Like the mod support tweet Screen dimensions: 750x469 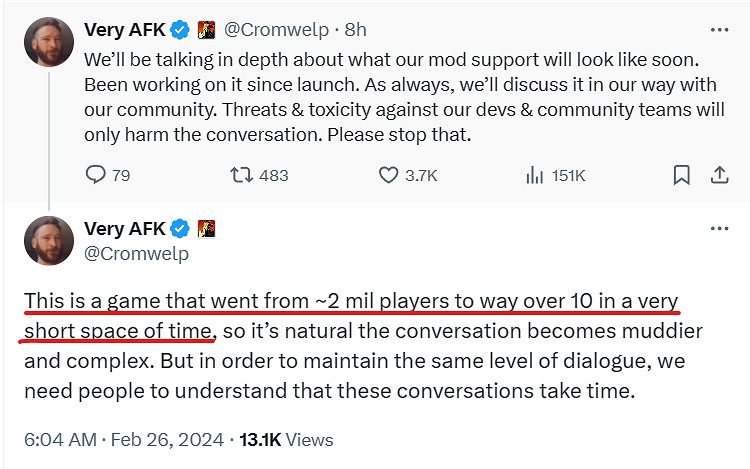[389, 175]
